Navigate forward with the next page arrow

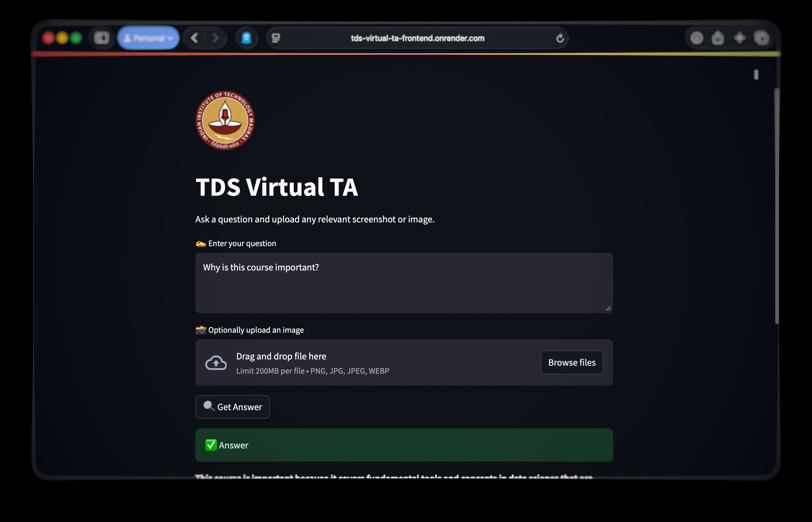click(x=216, y=38)
